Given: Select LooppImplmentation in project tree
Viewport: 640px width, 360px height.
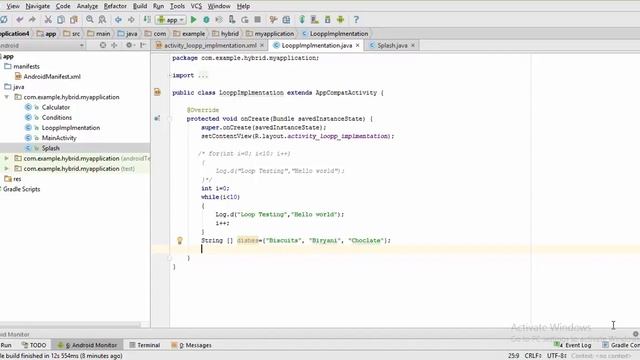Looking at the screenshot, I should tap(62, 128).
